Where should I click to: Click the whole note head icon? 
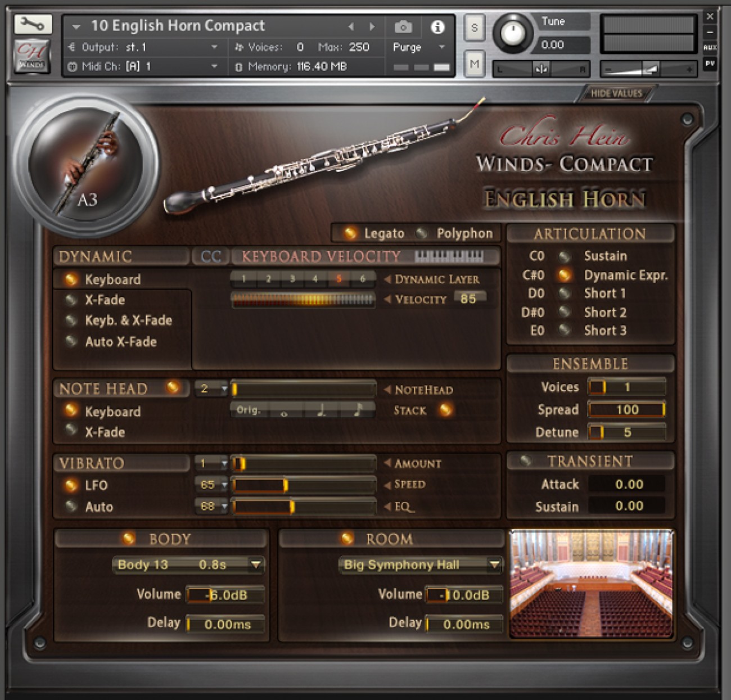coord(284,412)
